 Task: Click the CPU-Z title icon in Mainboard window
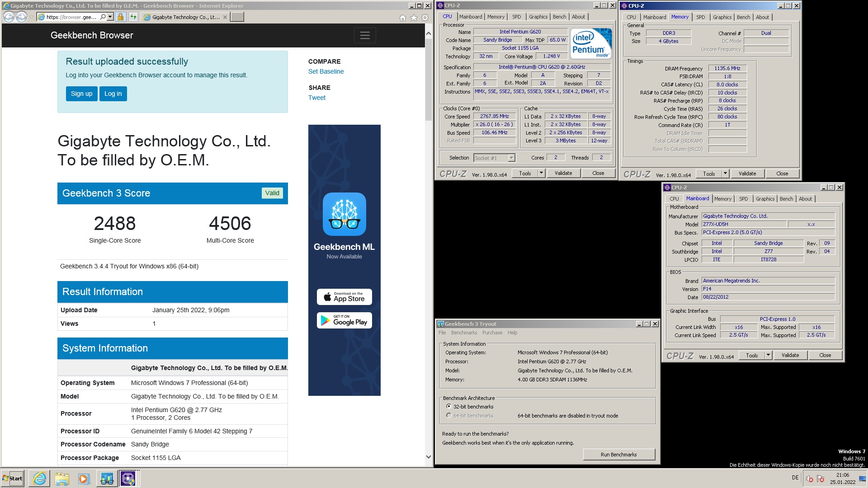pyautogui.click(x=667, y=188)
